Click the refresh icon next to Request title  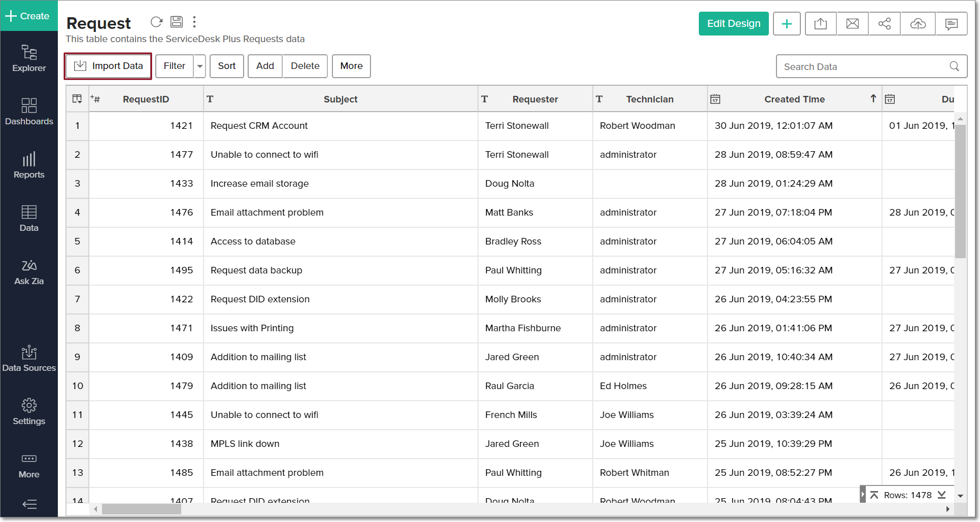pos(156,22)
